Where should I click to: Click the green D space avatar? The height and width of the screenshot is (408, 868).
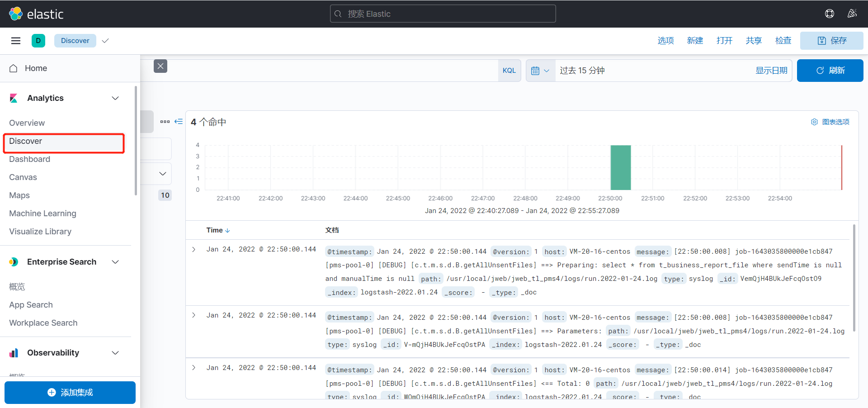tap(38, 41)
